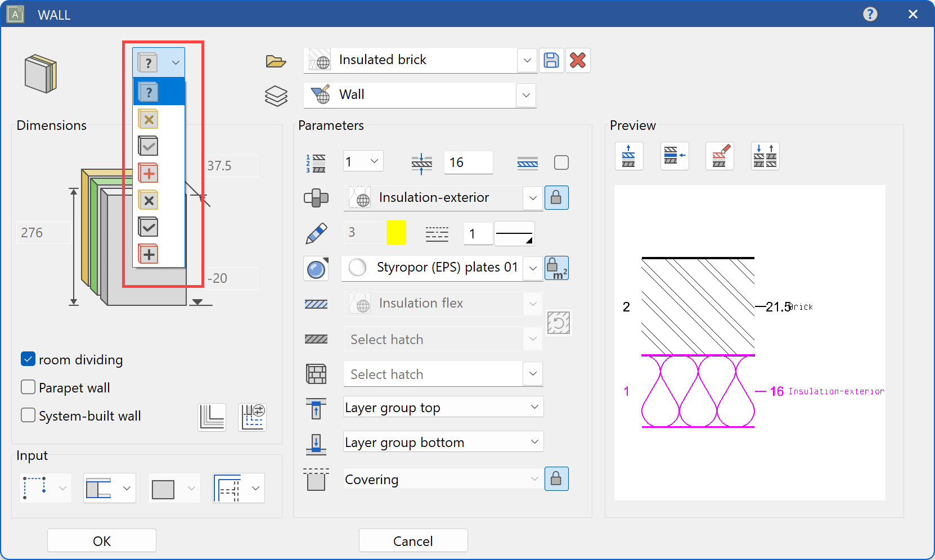Click the first Preview toolbar icon
935x560 pixels.
pyautogui.click(x=628, y=156)
